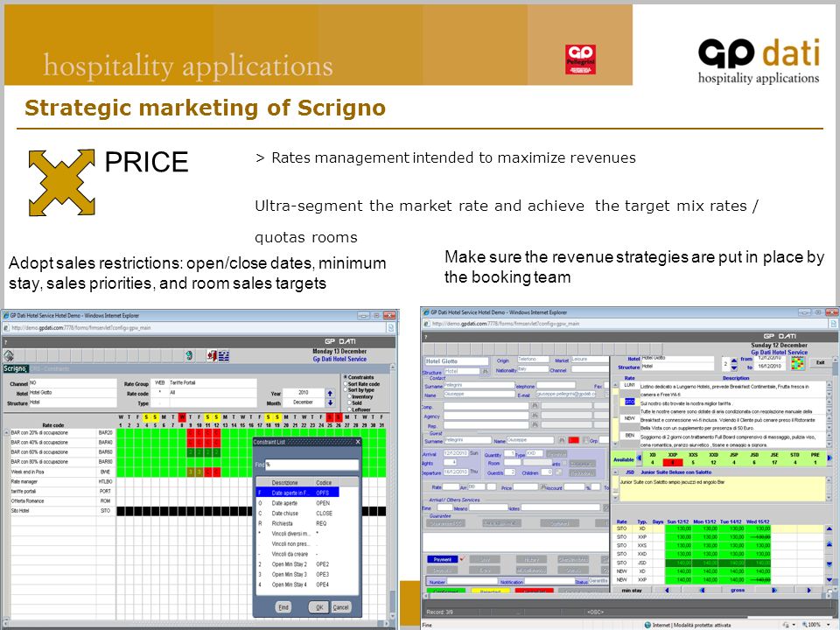Select the Leftover radio option

pyautogui.click(x=349, y=409)
